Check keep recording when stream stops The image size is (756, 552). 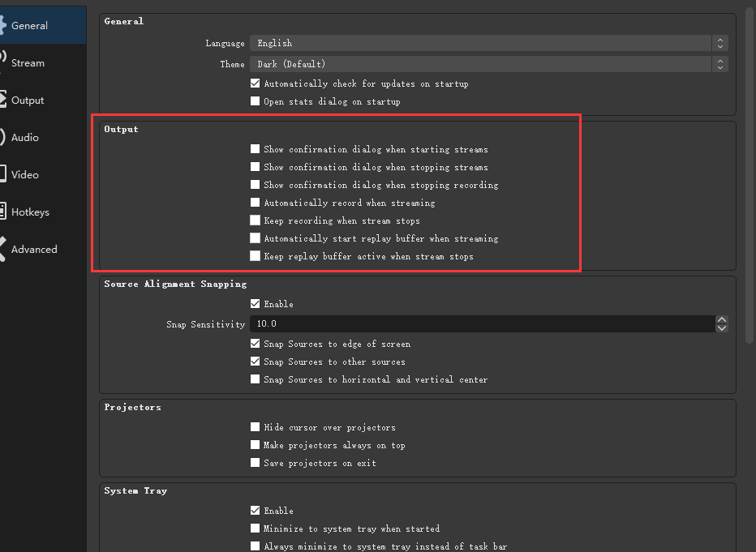tap(255, 220)
